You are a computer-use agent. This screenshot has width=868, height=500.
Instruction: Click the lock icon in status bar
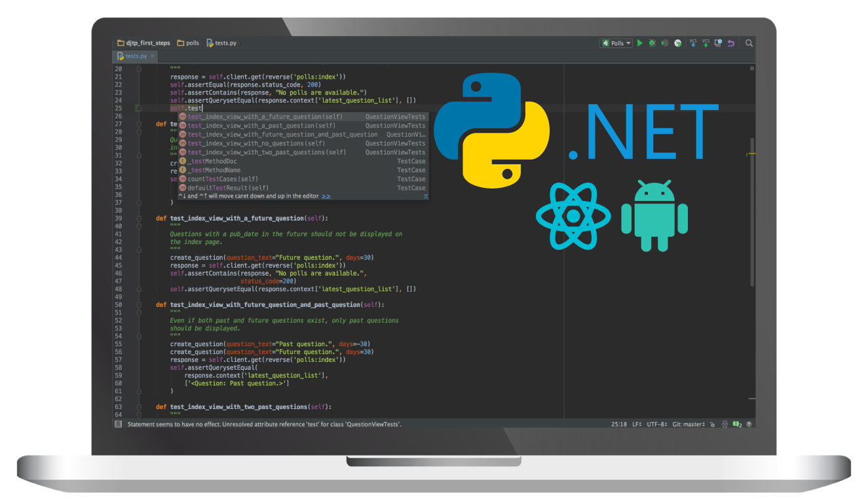point(713,424)
